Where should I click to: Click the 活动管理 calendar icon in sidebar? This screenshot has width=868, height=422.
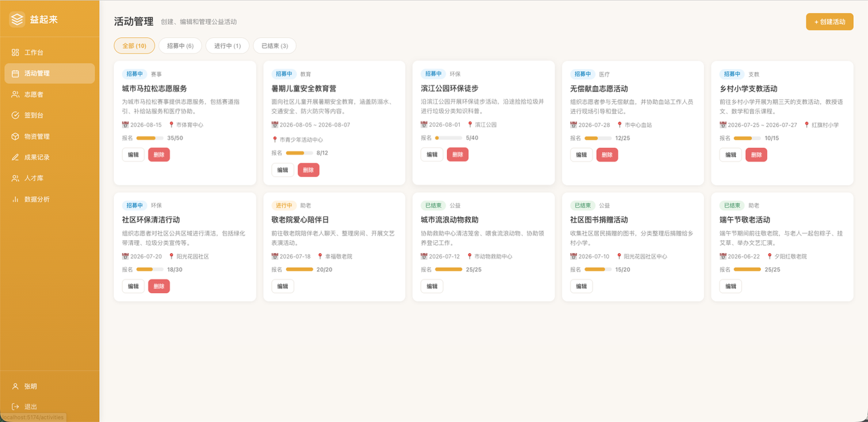[16, 73]
